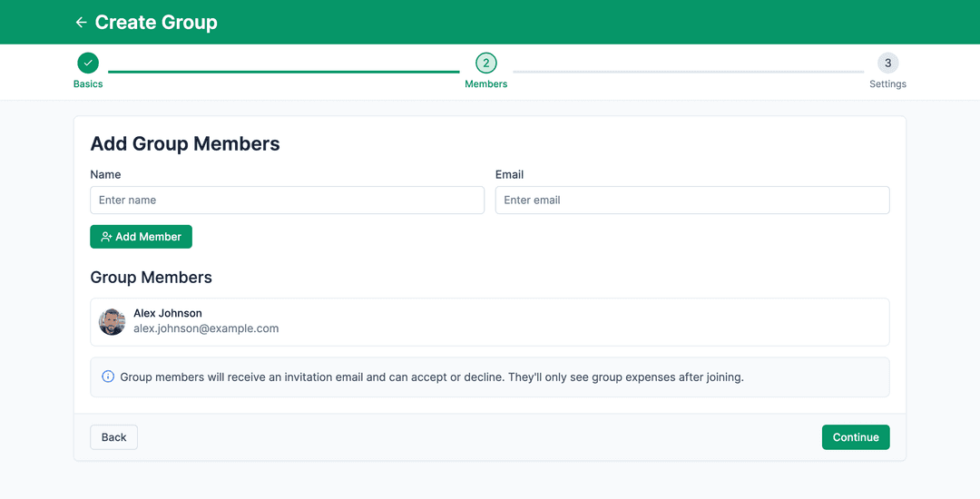
Task: Focus the Enter name input field
Action: pos(287,201)
